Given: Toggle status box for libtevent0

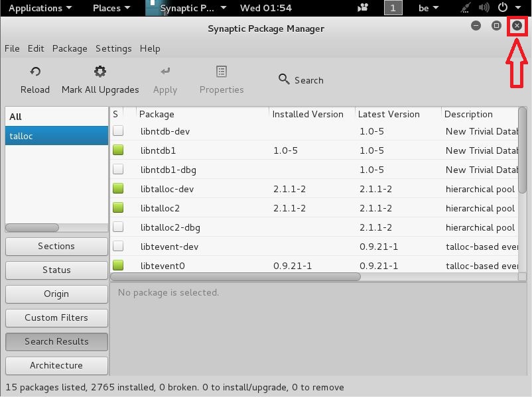Looking at the screenshot, I should point(118,265).
